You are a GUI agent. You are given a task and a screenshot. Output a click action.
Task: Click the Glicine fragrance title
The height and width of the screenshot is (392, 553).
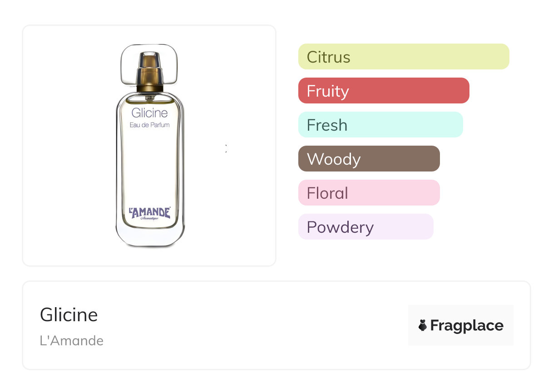pyautogui.click(x=69, y=315)
